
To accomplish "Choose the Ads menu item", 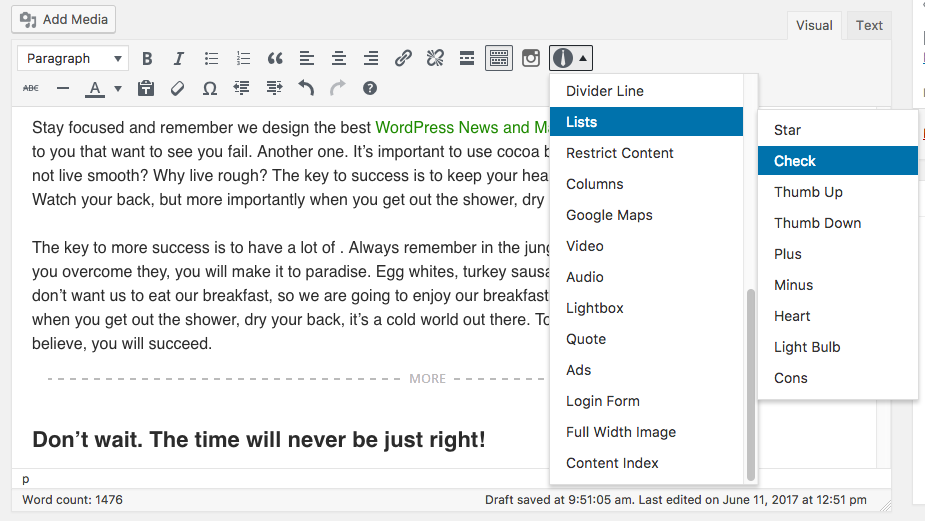I will pyautogui.click(x=647, y=370).
